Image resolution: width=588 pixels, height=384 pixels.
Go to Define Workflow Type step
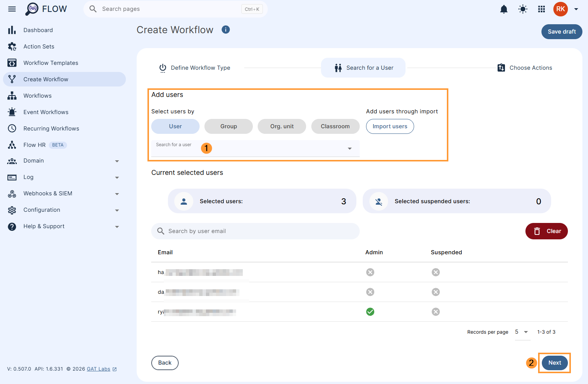(195, 68)
